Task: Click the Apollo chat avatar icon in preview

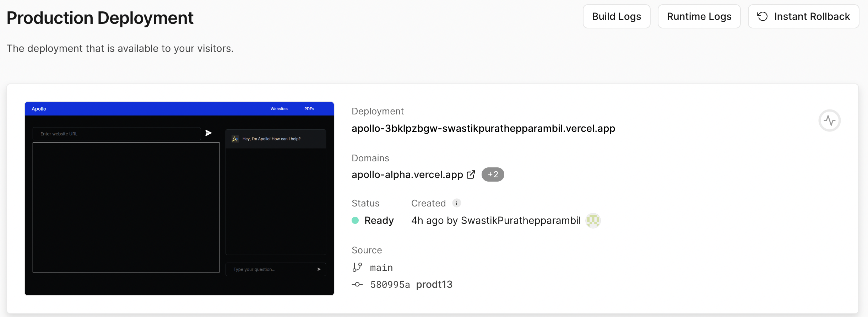Action: coord(235,139)
